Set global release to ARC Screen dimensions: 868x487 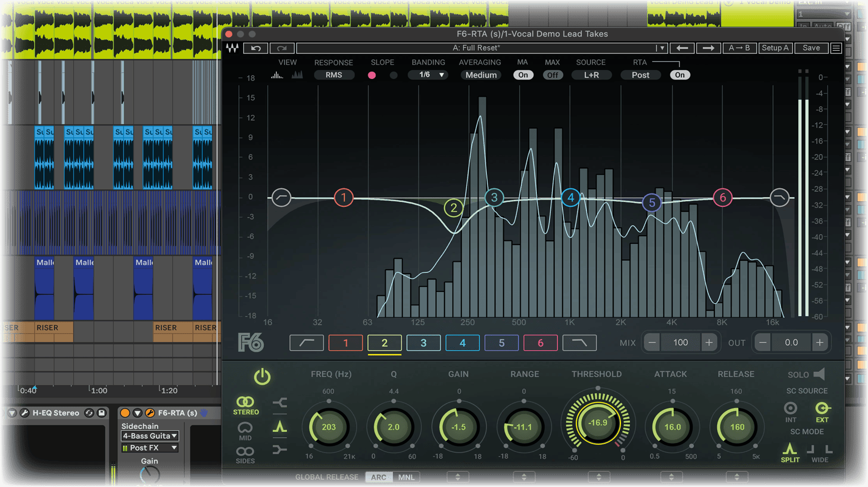(x=378, y=477)
